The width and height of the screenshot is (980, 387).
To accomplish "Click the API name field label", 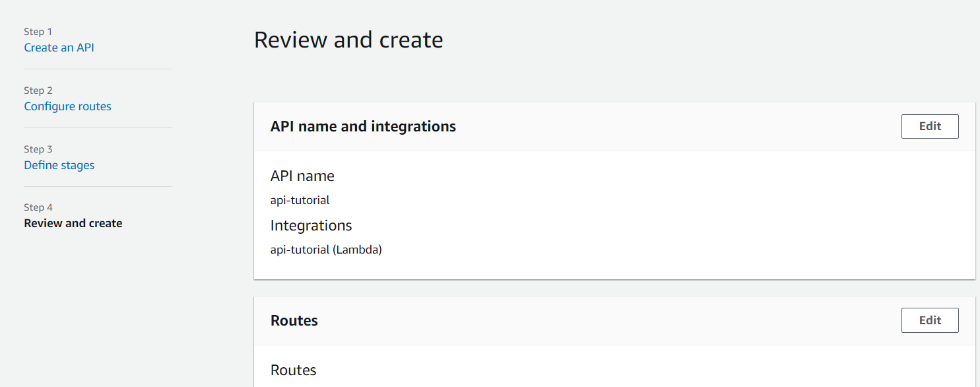I will click(x=302, y=176).
